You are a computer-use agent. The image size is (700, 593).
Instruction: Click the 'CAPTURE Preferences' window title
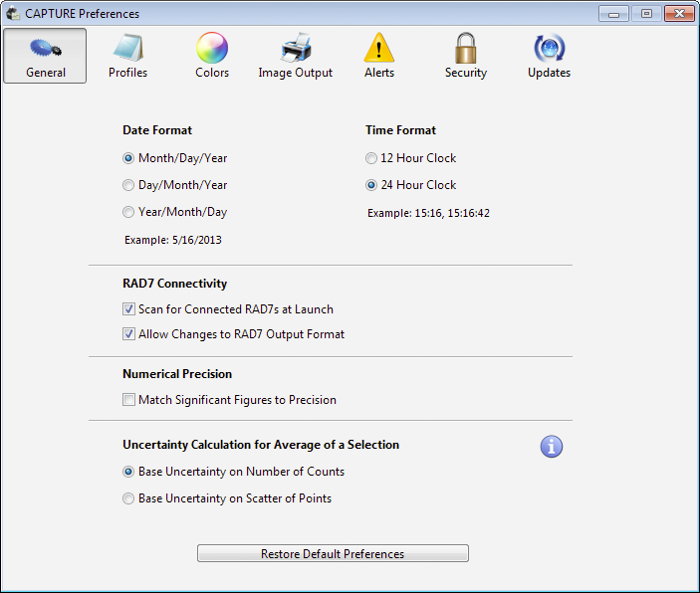click(82, 14)
